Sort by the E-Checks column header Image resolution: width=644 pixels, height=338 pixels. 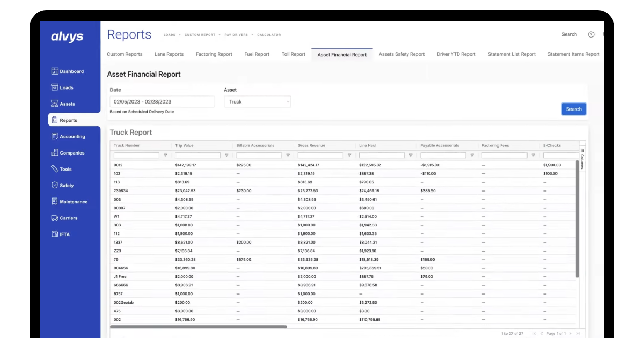[552, 145]
